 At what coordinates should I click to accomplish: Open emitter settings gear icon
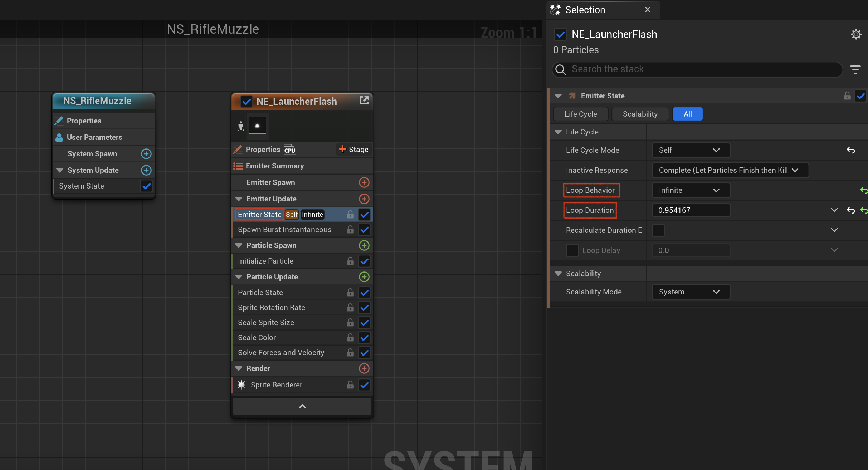pyautogui.click(x=856, y=34)
